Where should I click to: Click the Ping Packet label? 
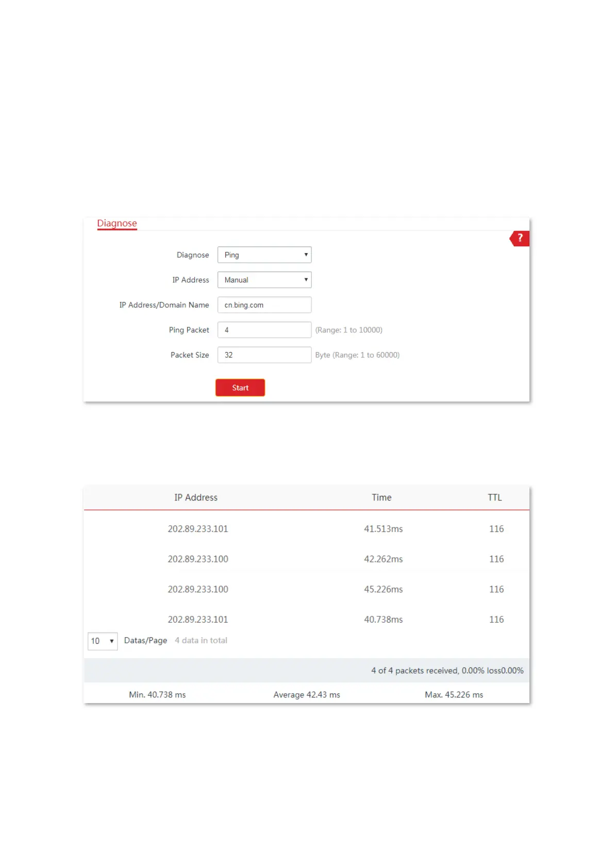(189, 330)
